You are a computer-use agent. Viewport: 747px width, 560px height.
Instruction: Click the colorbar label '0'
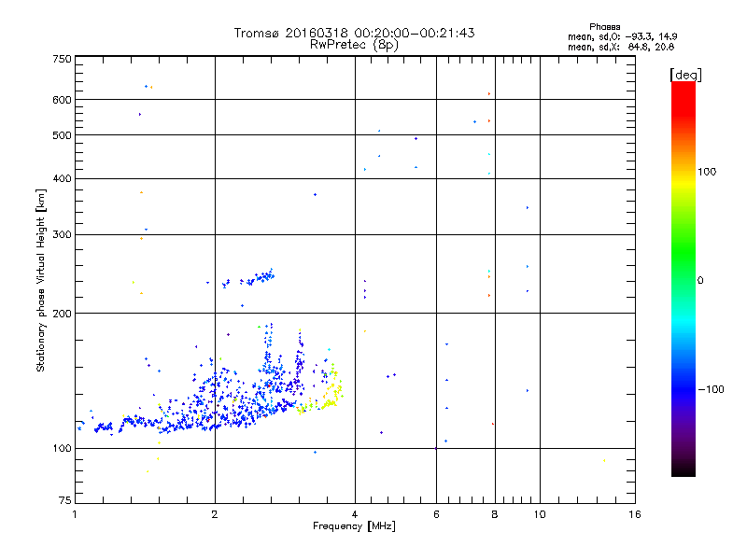(x=700, y=281)
